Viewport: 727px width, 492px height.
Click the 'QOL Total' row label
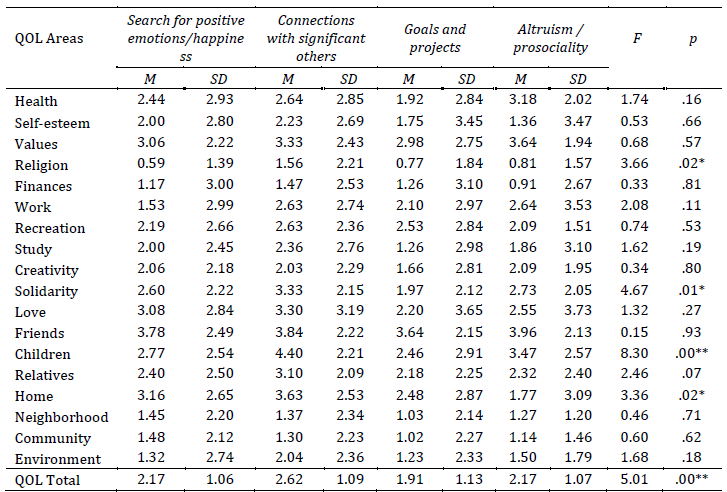click(x=47, y=482)
